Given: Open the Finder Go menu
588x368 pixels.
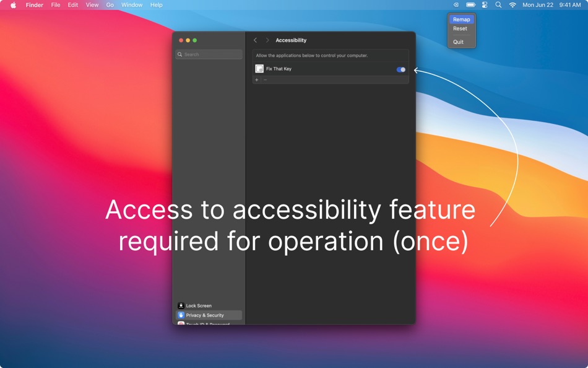Looking at the screenshot, I should 110,5.
